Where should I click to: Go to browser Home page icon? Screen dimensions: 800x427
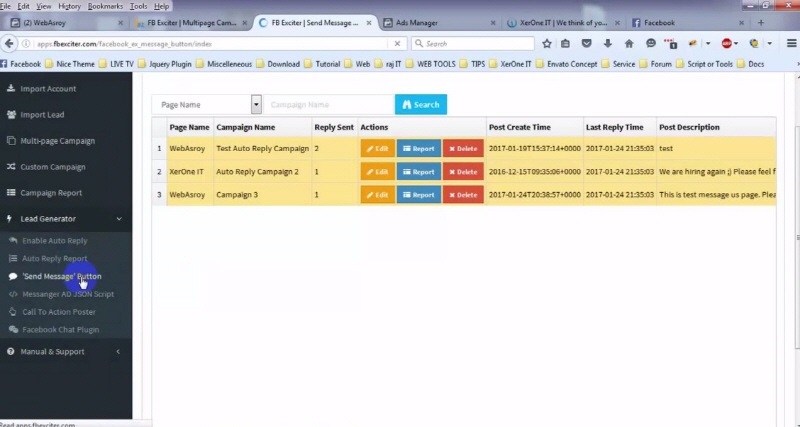(x=629, y=44)
